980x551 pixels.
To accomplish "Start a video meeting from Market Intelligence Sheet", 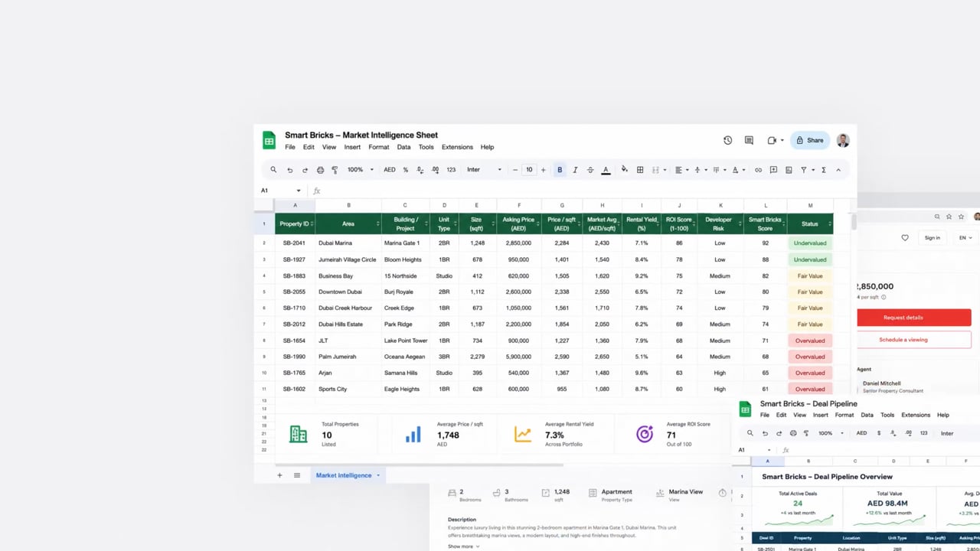I will (772, 140).
